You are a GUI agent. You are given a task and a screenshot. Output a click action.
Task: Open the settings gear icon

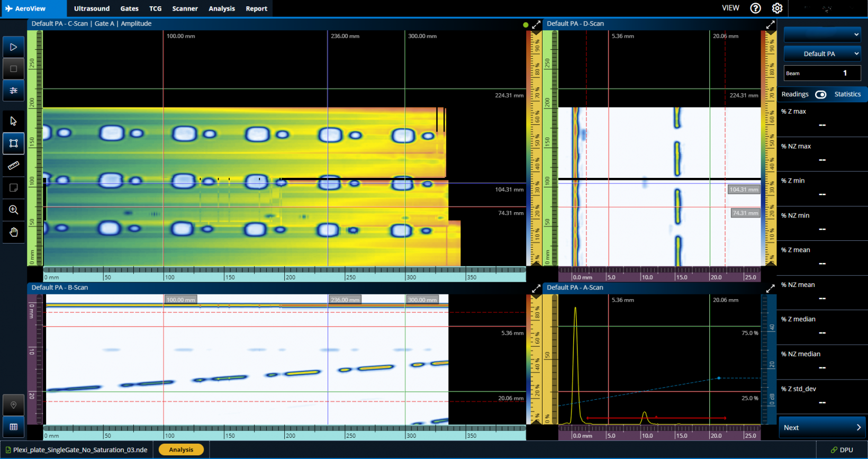777,8
